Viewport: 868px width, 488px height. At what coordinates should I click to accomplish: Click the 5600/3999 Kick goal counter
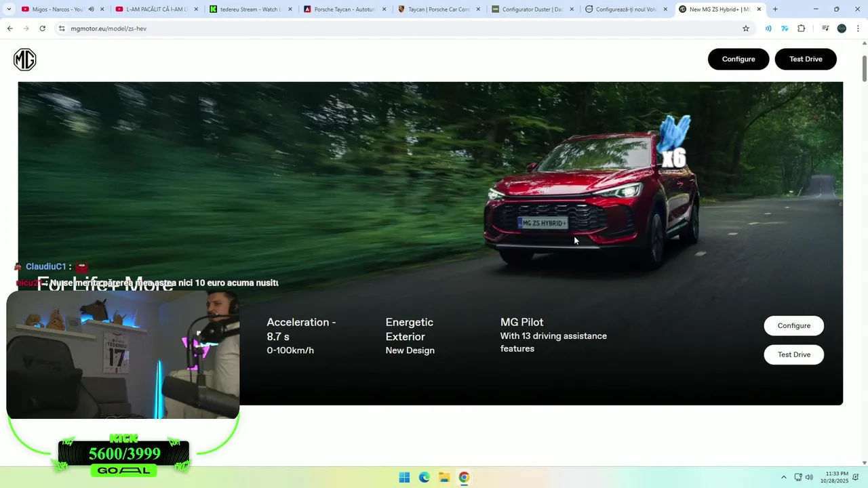(124, 453)
